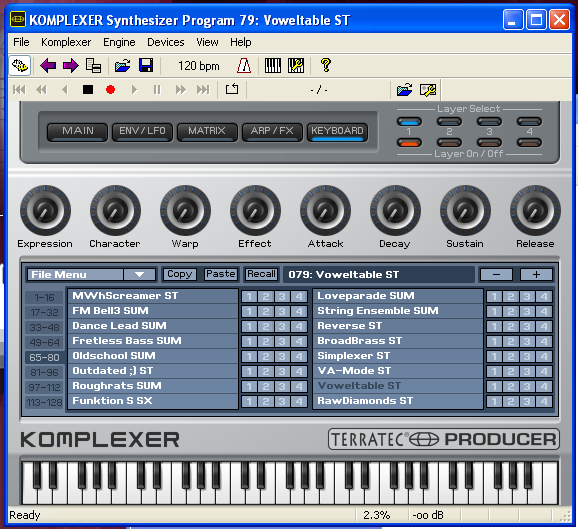This screenshot has height=529, width=578.
Task: Open transport settings wrench icon
Action: pyautogui.click(x=428, y=90)
